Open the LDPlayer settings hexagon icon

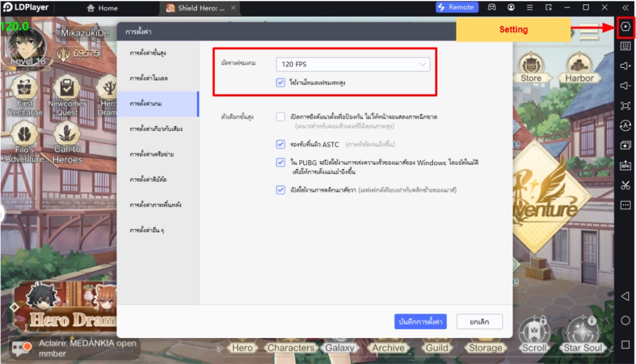click(x=625, y=27)
